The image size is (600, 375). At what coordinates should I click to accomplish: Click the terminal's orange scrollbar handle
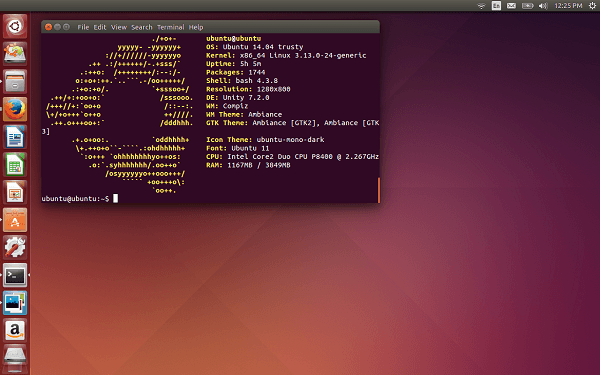tap(379, 190)
